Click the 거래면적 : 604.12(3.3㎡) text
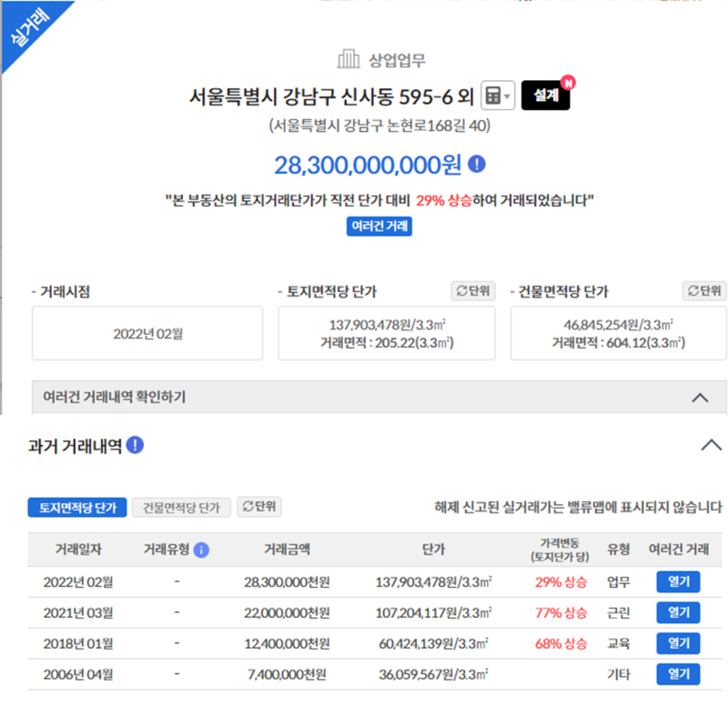This screenshot has width=728, height=708. click(x=619, y=343)
